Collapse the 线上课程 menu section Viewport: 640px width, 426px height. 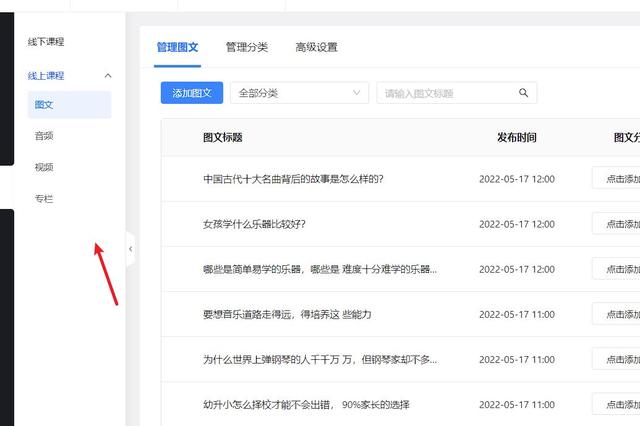[108, 76]
